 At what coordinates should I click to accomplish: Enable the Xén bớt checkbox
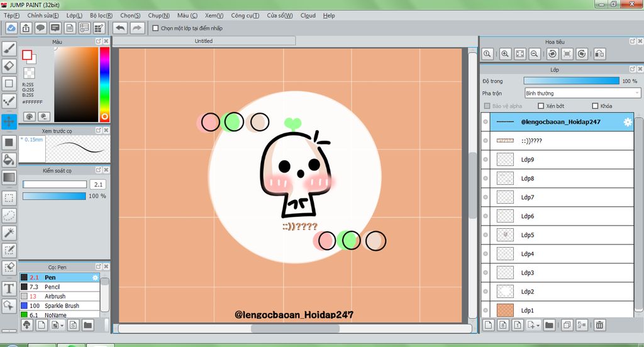[541, 106]
